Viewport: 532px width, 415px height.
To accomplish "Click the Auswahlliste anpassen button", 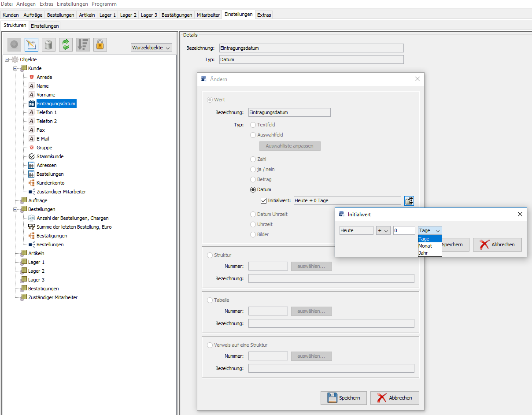I will click(290, 146).
